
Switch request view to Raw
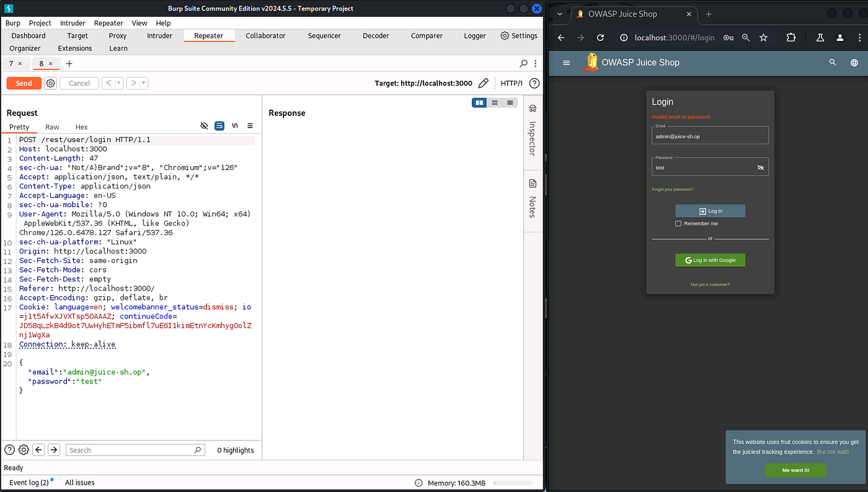pos(52,127)
